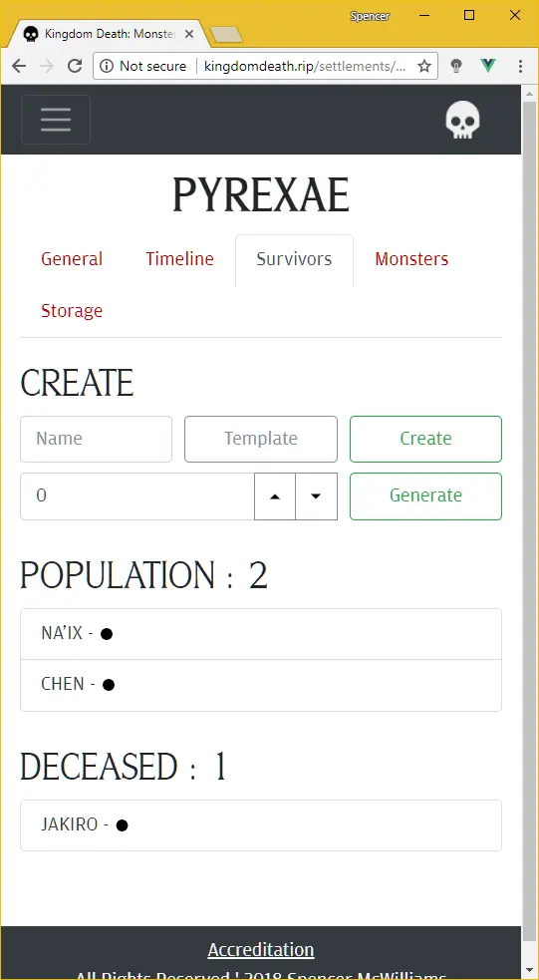Screen dimensions: 539x980
Task: Click the skull logo icon
Action: click(463, 120)
